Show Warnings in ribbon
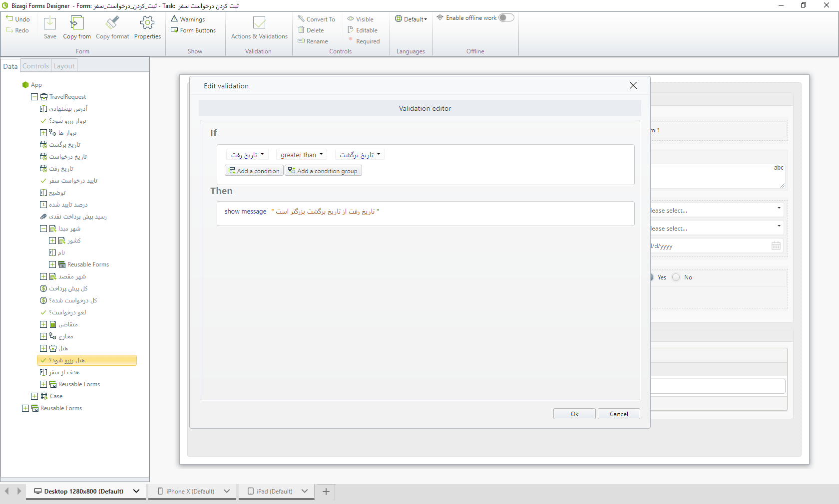This screenshot has width=839, height=504. click(188, 19)
